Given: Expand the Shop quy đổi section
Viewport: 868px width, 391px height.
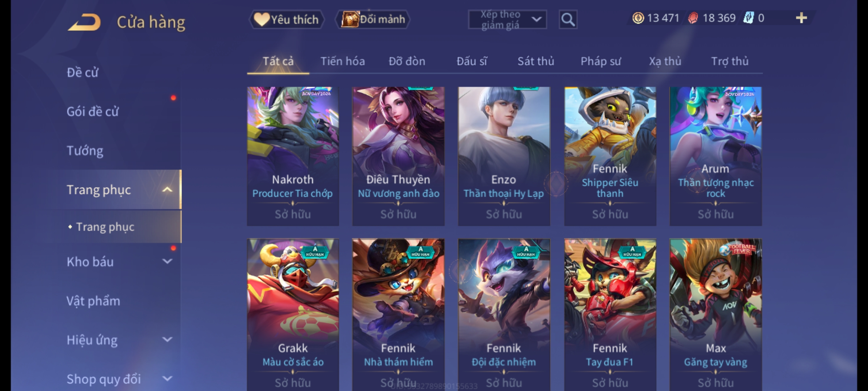Looking at the screenshot, I should 167,379.
